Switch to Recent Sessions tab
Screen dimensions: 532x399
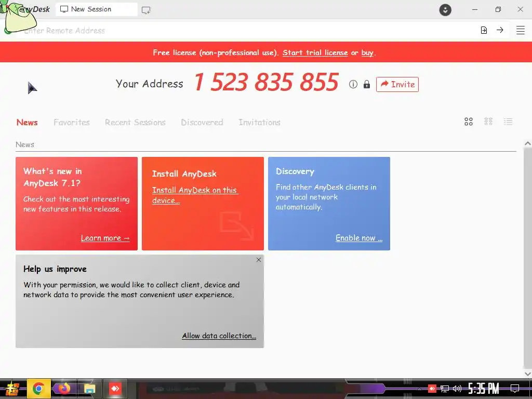click(x=135, y=123)
